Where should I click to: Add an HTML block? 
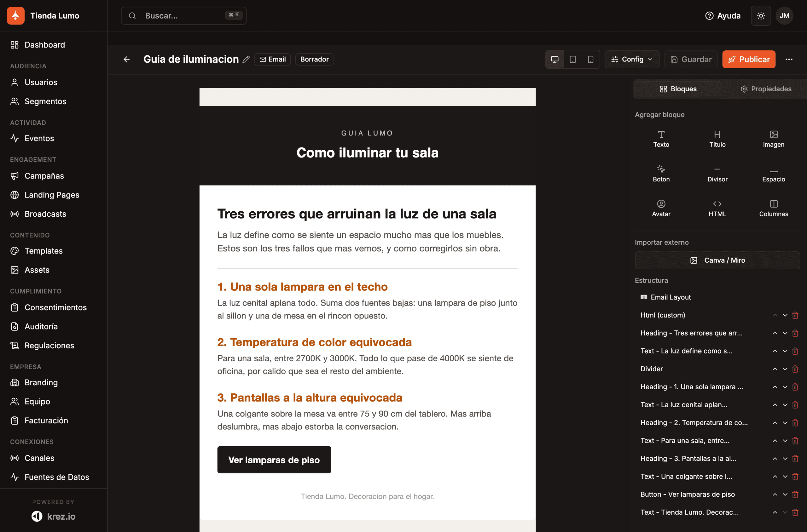[x=717, y=208]
